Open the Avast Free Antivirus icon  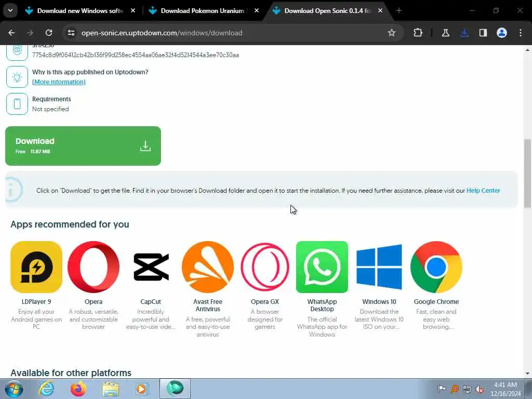[208, 267]
